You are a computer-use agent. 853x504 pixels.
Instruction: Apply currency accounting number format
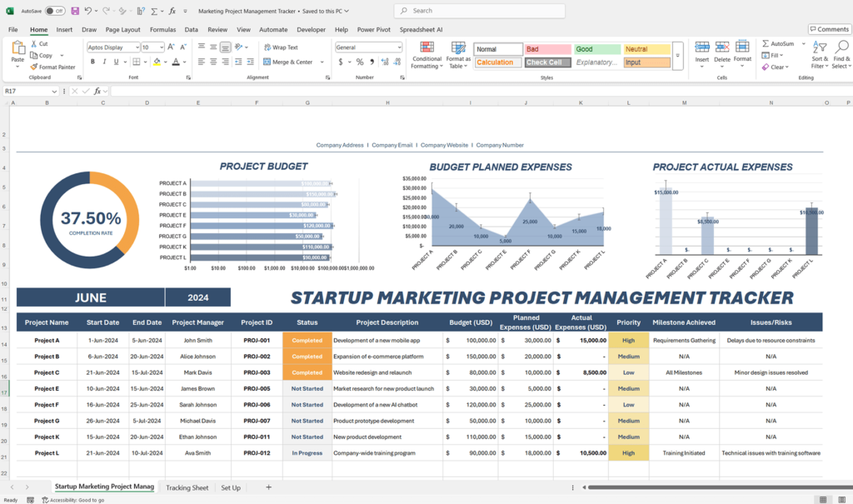[x=340, y=62]
